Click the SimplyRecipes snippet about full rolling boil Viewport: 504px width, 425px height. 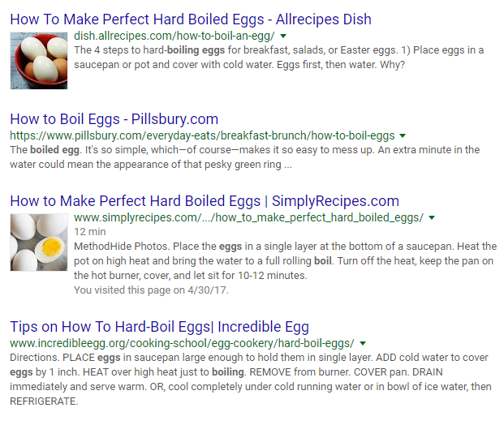[x=285, y=261]
